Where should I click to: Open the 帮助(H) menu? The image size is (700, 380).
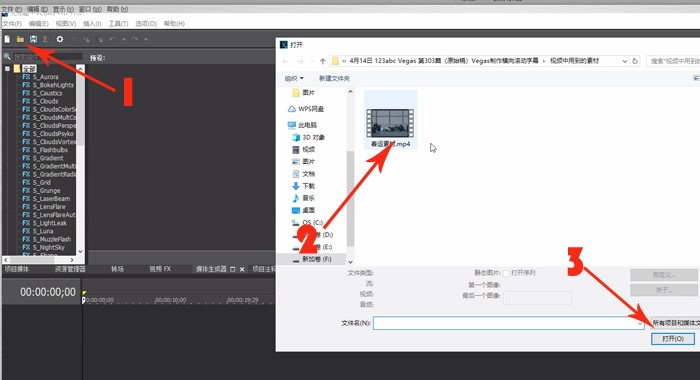[x=174, y=24]
